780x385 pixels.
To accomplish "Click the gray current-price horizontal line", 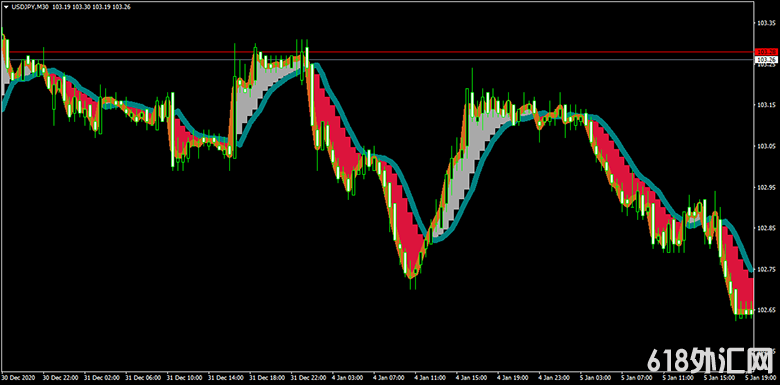I will (x=378, y=60).
